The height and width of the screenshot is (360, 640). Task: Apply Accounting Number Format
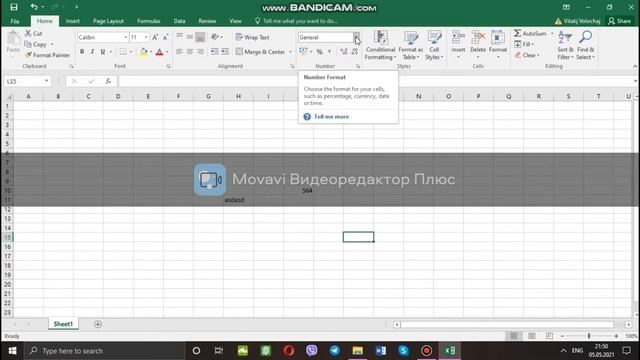[x=303, y=51]
